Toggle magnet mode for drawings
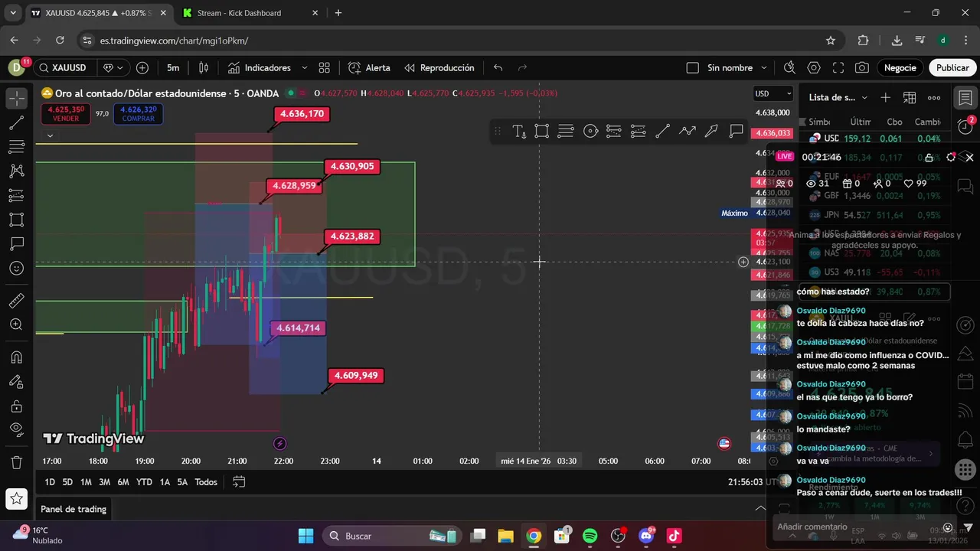Image resolution: width=980 pixels, height=551 pixels. coord(16,357)
